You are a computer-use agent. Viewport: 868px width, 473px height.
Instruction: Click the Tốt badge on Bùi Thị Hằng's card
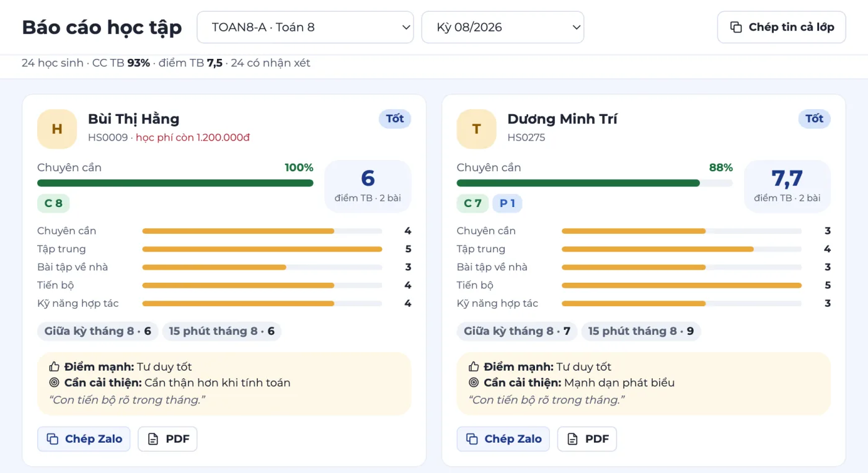point(395,119)
